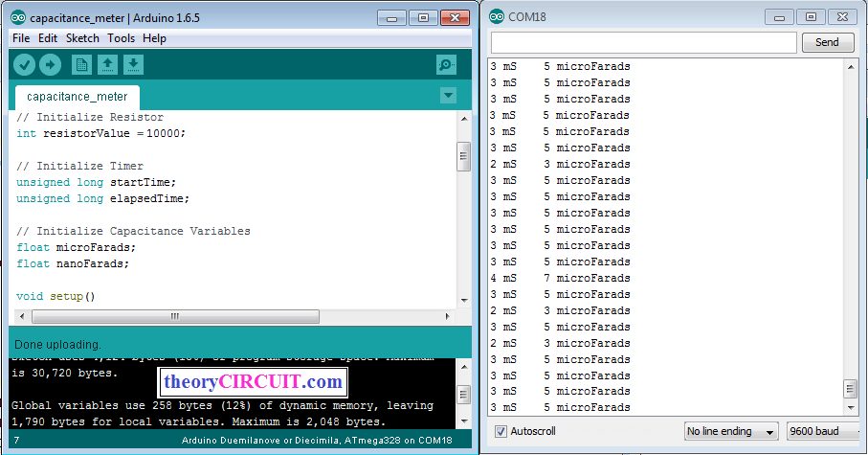Select the capacitance_meter tab

click(78, 97)
